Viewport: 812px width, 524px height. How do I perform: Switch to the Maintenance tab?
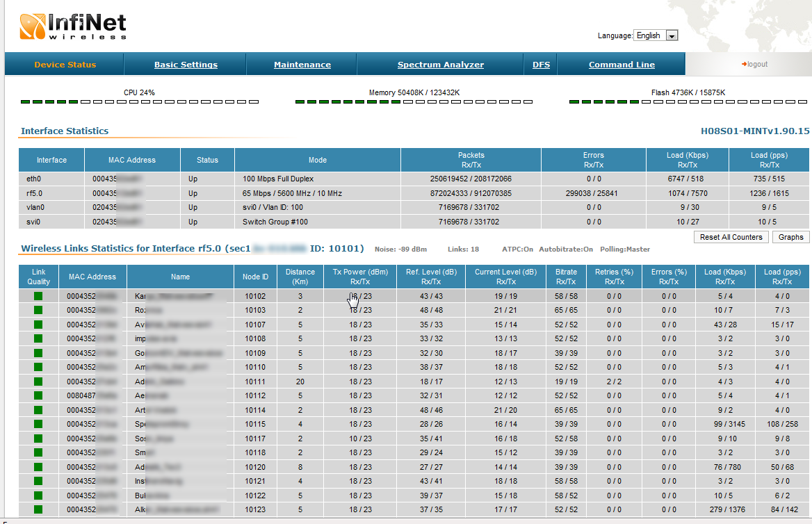click(302, 65)
